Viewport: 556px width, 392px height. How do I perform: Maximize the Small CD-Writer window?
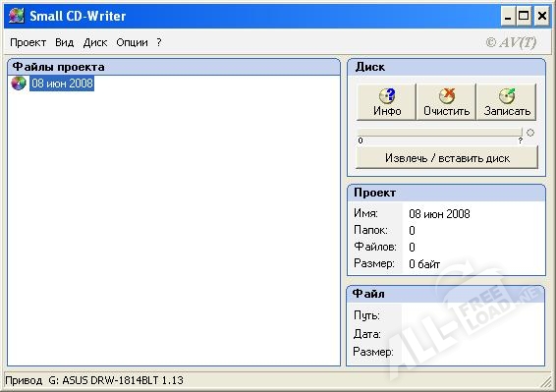tap(524, 16)
